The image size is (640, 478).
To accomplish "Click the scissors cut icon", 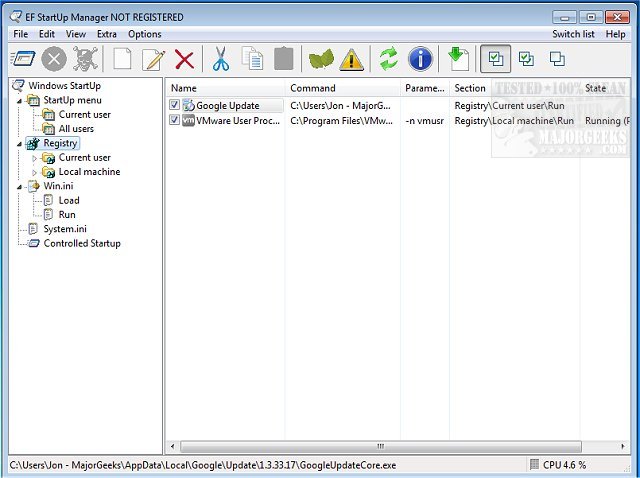I will point(220,59).
